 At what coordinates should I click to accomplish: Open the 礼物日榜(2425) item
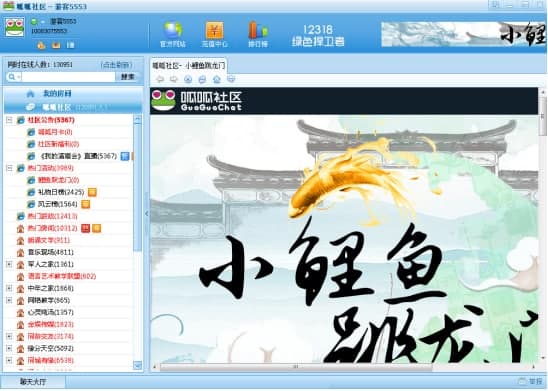61,192
